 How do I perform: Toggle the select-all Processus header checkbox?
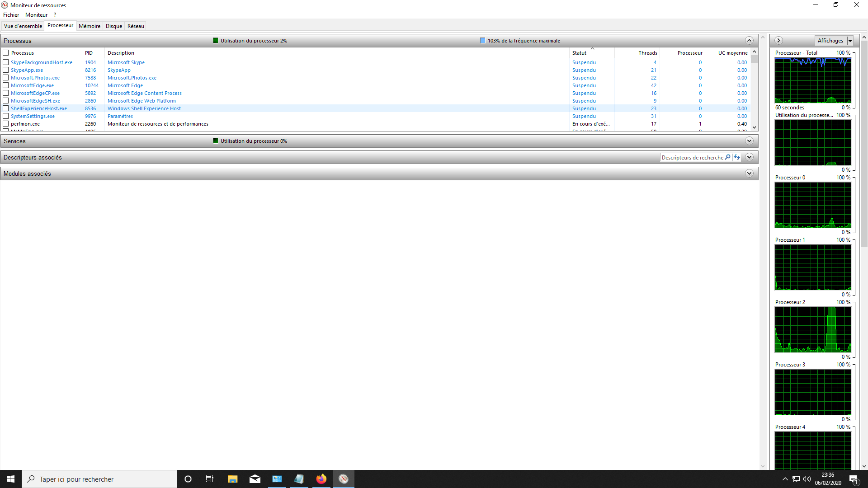6,53
